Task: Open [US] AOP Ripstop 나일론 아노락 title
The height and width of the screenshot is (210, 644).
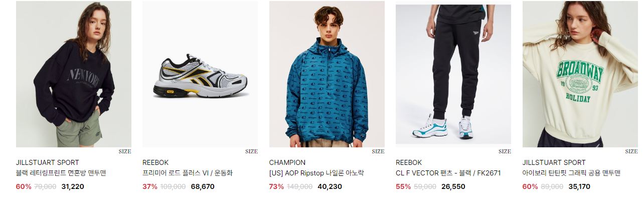Action: pyautogui.click(x=316, y=173)
